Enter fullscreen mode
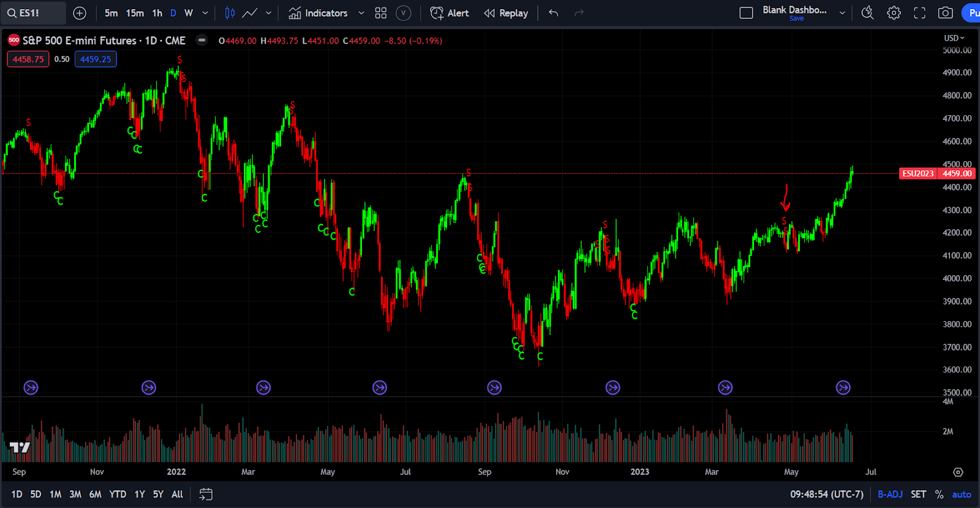980x508 pixels. [x=919, y=13]
